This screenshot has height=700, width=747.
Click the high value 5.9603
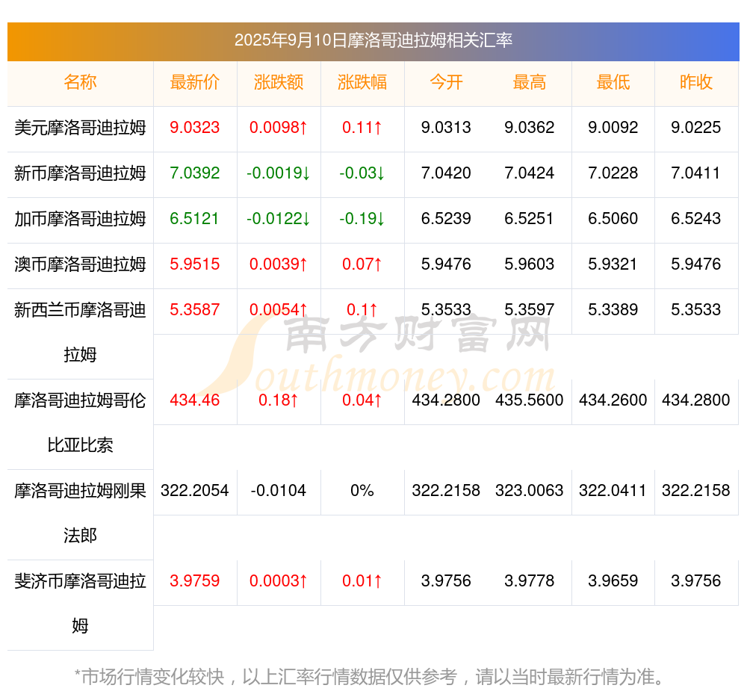point(530,264)
